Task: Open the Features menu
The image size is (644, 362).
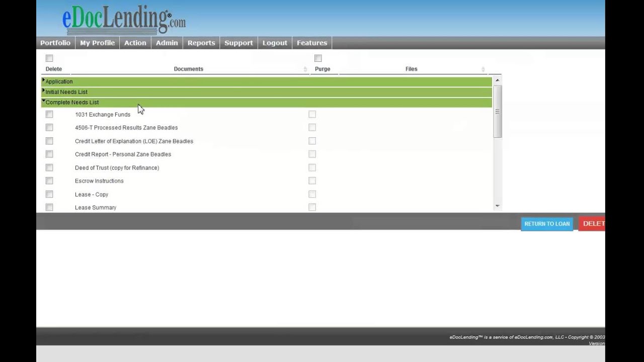Action: 312,43
